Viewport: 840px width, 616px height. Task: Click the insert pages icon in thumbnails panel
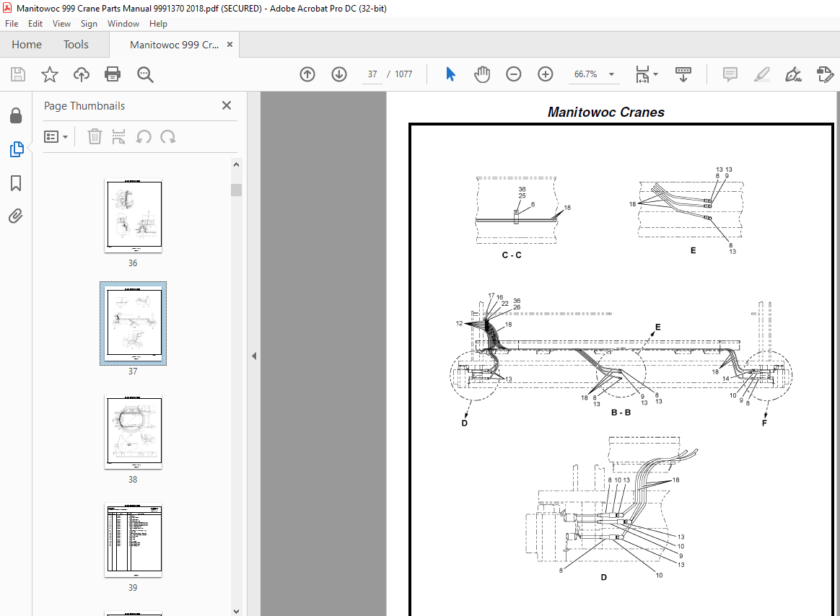click(x=118, y=136)
